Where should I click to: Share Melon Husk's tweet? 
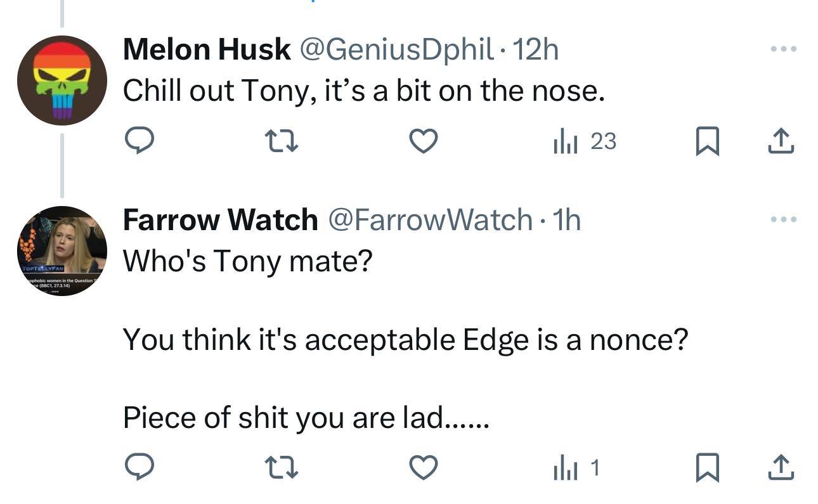(781, 141)
